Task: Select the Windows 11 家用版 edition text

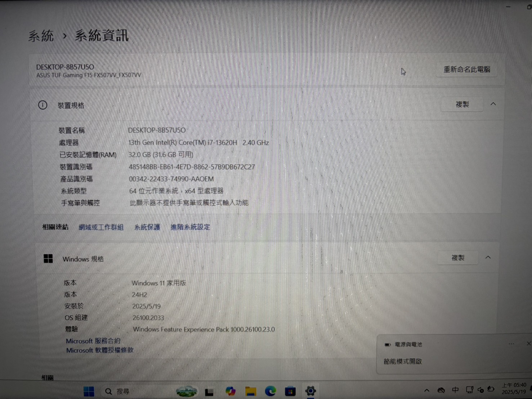Action: [x=159, y=283]
